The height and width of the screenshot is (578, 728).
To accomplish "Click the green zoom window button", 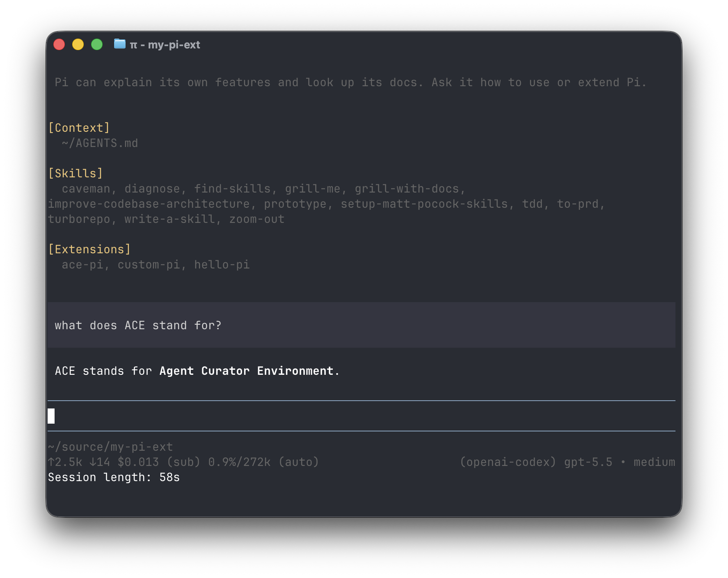I will pyautogui.click(x=97, y=44).
